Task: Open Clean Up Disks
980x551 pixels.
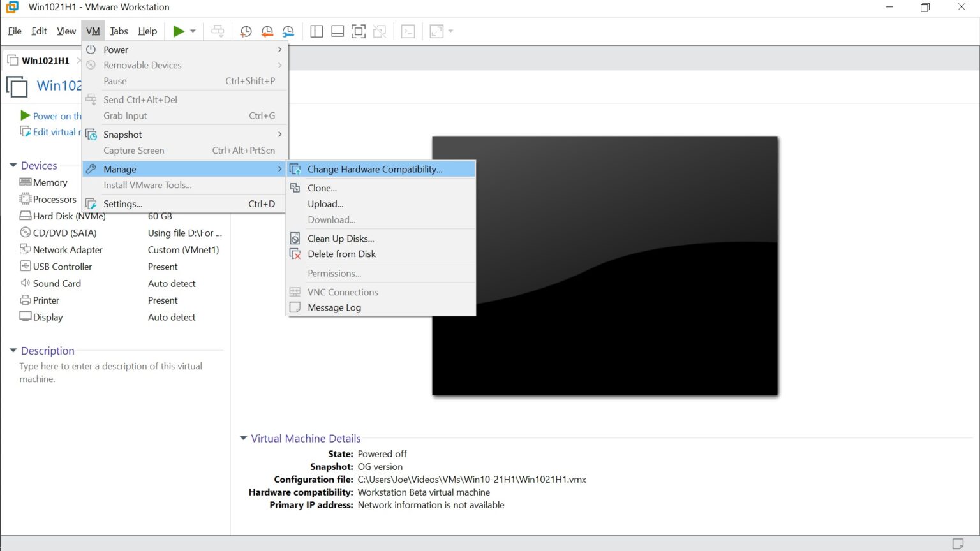Action: pyautogui.click(x=340, y=238)
